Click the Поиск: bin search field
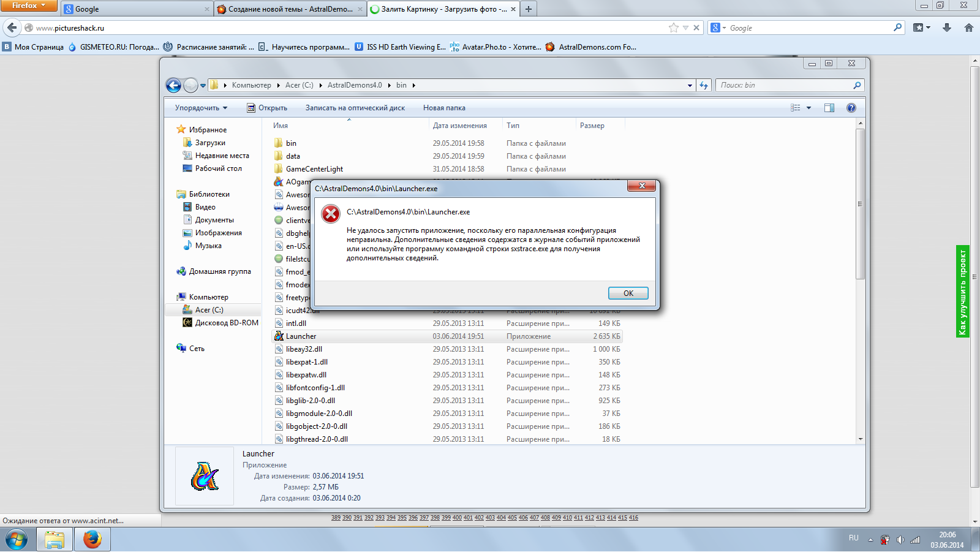This screenshot has width=980, height=552. tap(790, 85)
